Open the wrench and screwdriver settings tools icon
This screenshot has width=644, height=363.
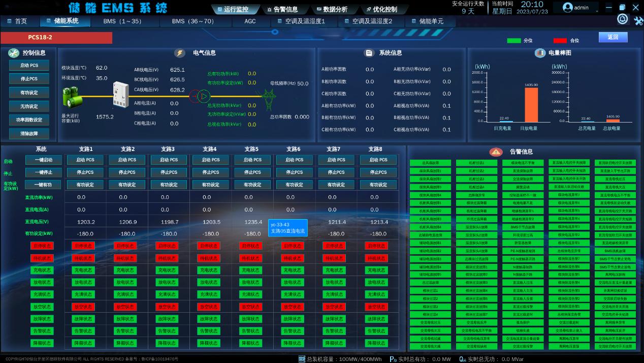[638, 20]
